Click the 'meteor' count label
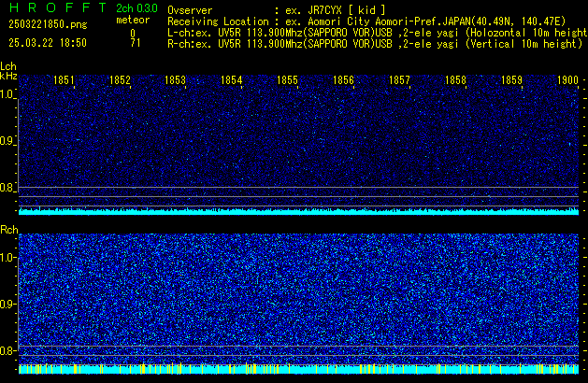The image size is (588, 383). tap(133, 20)
